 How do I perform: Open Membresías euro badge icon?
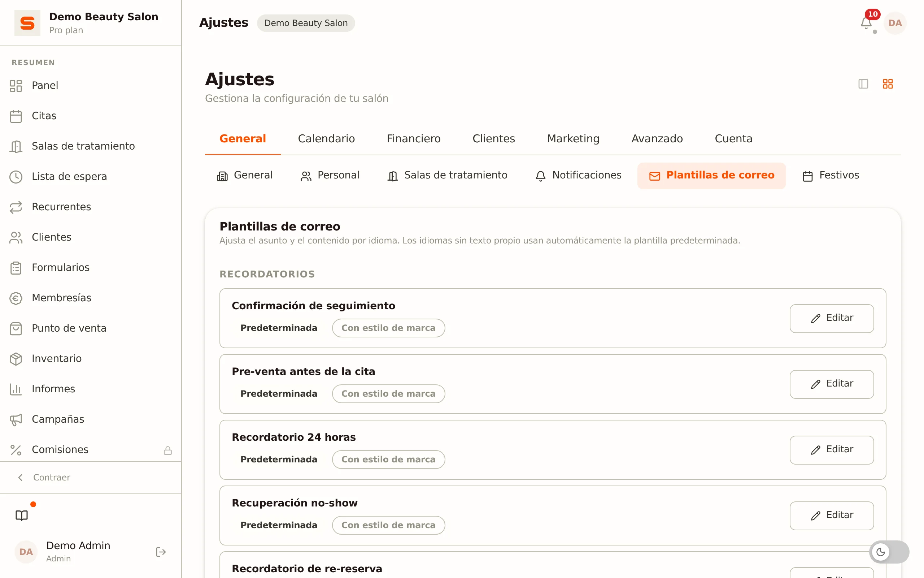coord(16,298)
